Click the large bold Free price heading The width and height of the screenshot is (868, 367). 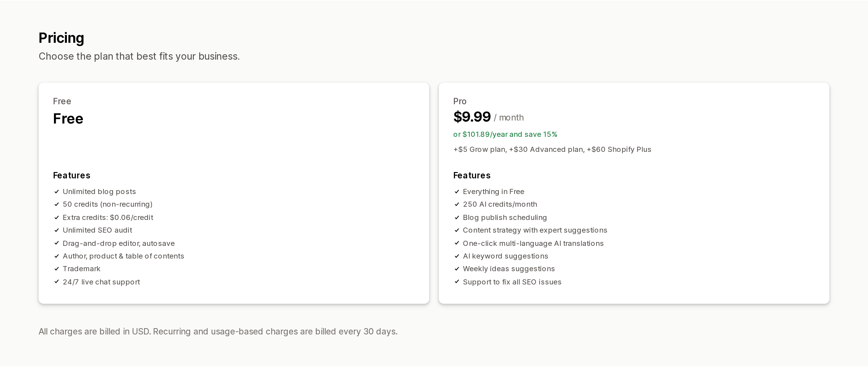pyautogui.click(x=68, y=119)
